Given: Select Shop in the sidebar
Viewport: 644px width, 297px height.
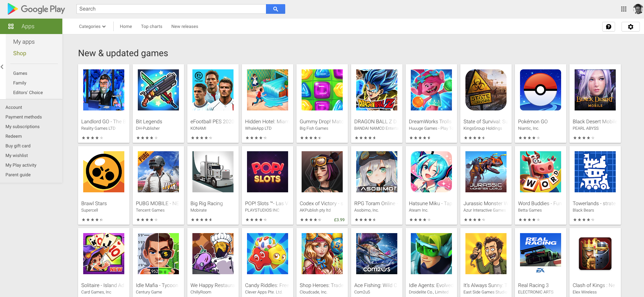Looking at the screenshot, I should click(x=20, y=53).
